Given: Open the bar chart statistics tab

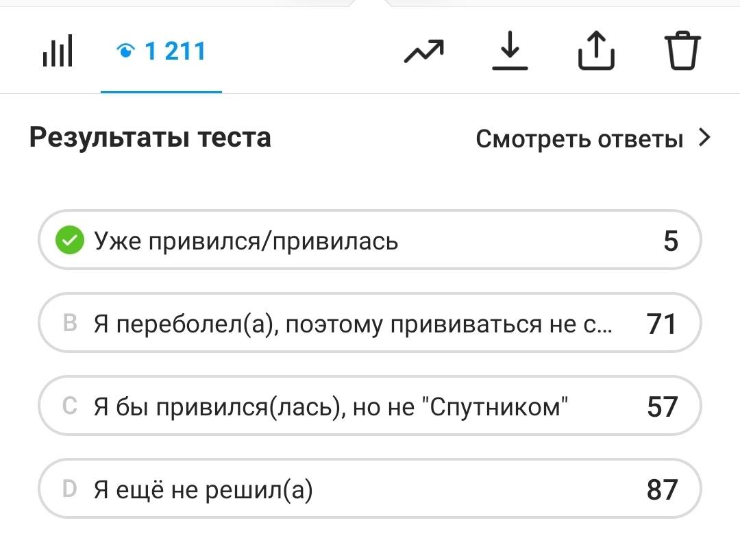Looking at the screenshot, I should coord(58,52).
